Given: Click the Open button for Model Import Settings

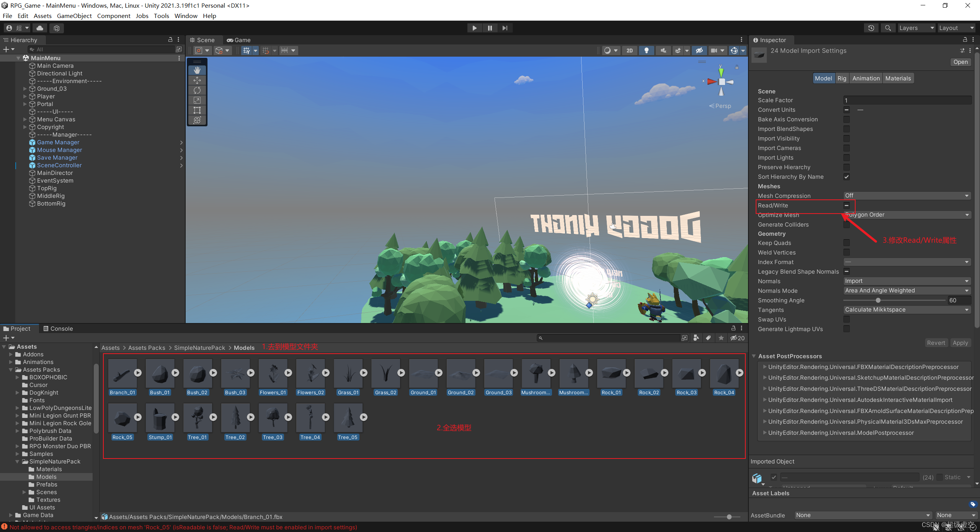Looking at the screenshot, I should point(960,62).
